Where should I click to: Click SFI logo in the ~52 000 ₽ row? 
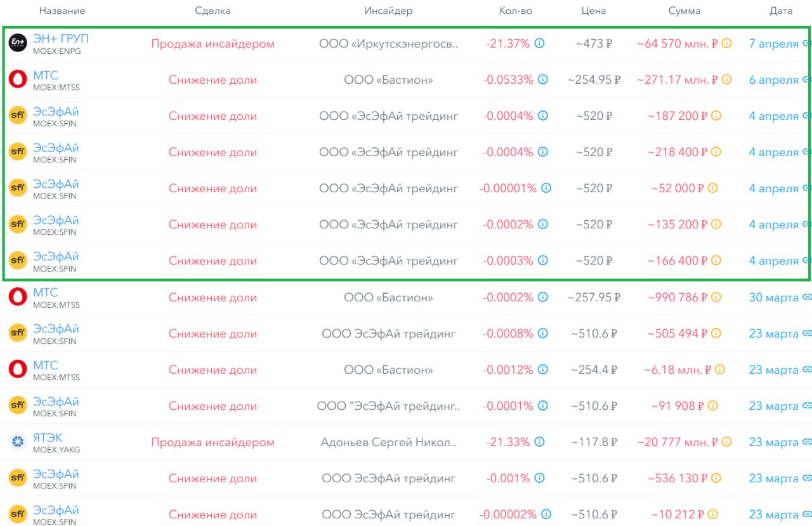(17, 188)
